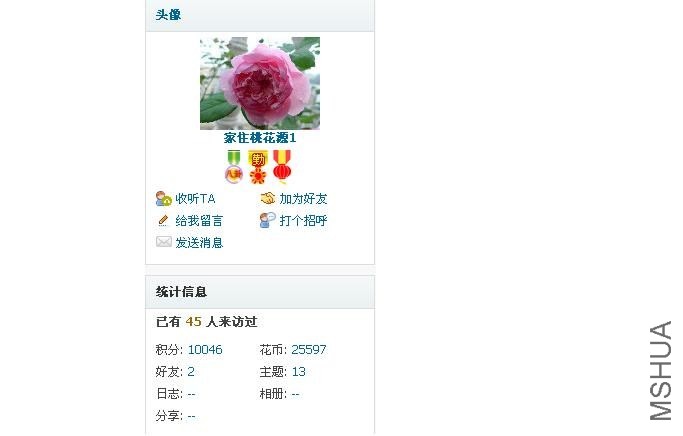
Task: Click the 收听TA follow icon
Action: point(164,199)
